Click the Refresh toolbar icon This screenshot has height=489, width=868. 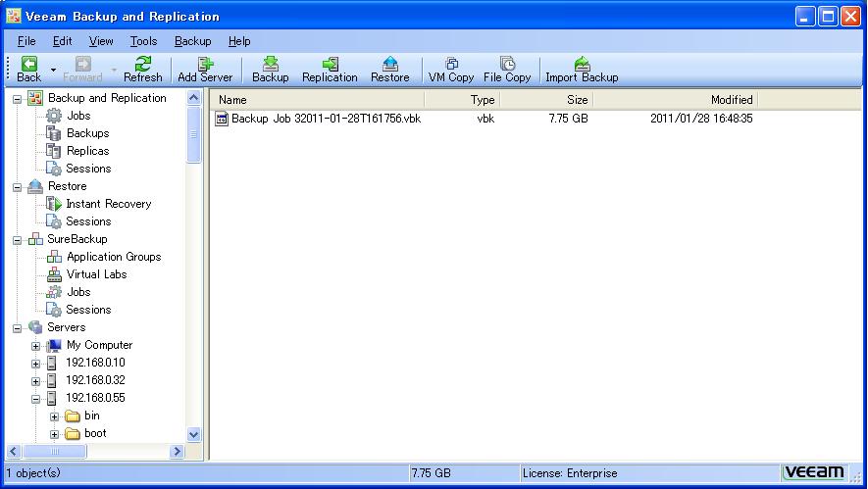pos(143,70)
